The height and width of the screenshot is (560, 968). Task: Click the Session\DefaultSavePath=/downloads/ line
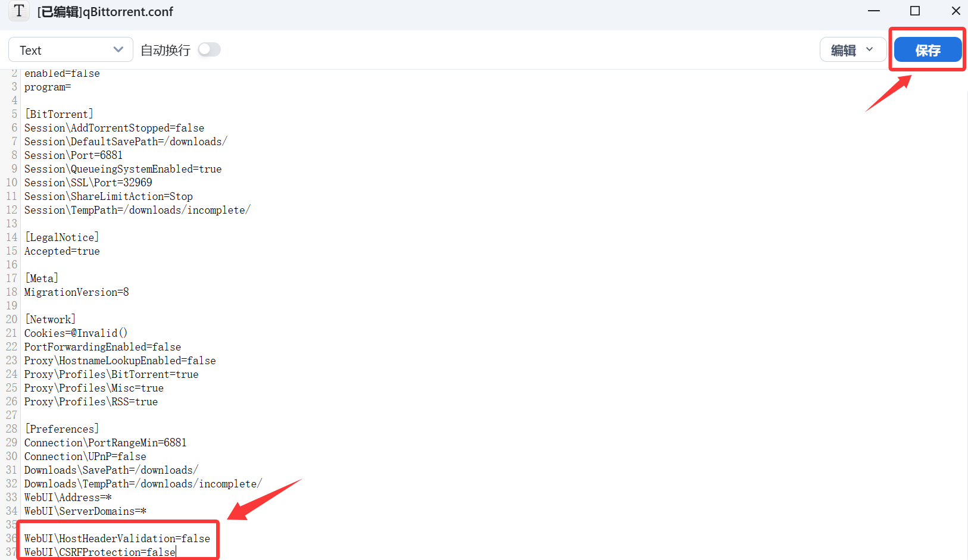point(126,142)
